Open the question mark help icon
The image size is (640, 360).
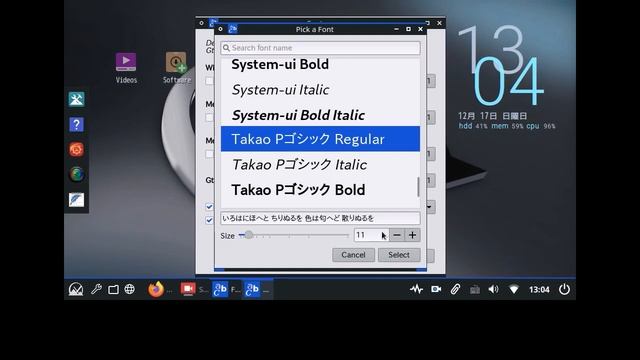click(76, 124)
